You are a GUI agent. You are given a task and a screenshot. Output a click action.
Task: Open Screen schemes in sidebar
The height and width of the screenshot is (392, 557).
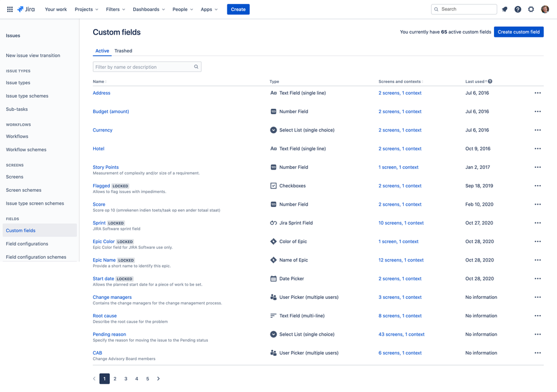tap(23, 190)
